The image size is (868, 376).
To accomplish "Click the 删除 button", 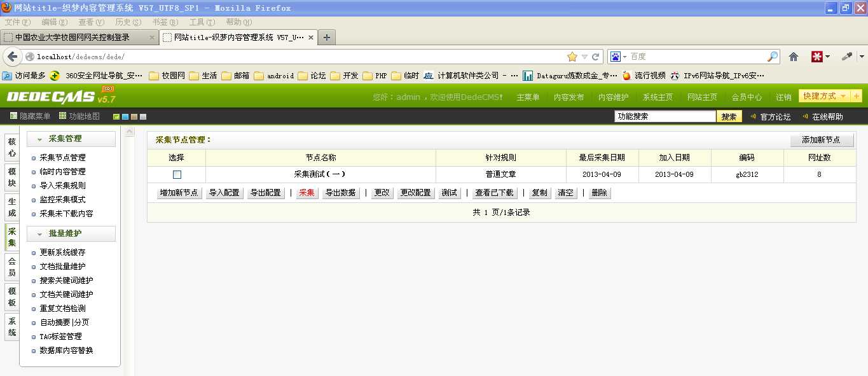I will [599, 193].
